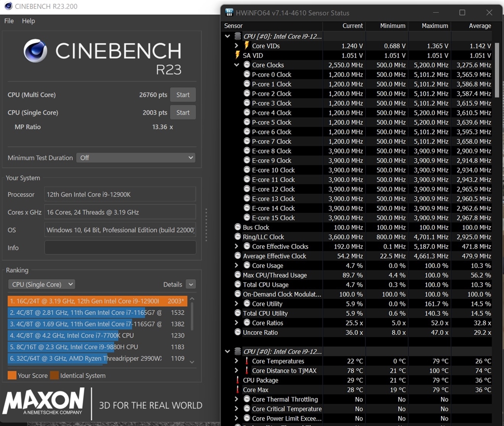Image resolution: width=504 pixels, height=426 pixels.
Task: Click the Cinebench title bar icon
Action: click(x=8, y=6)
